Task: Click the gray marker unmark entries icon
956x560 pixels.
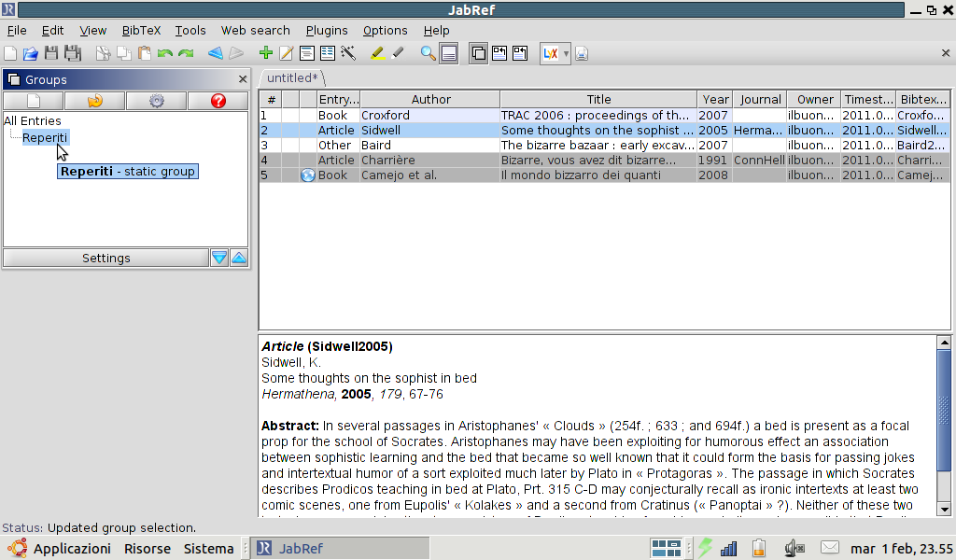Action: [398, 53]
